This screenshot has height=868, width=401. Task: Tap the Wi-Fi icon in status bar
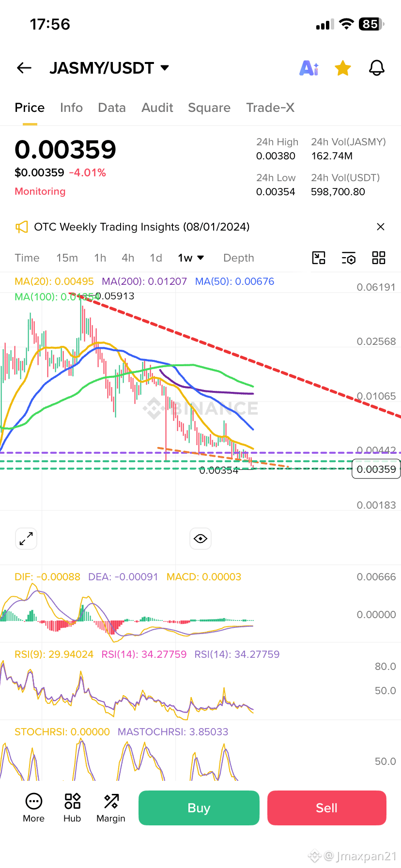pos(346,24)
